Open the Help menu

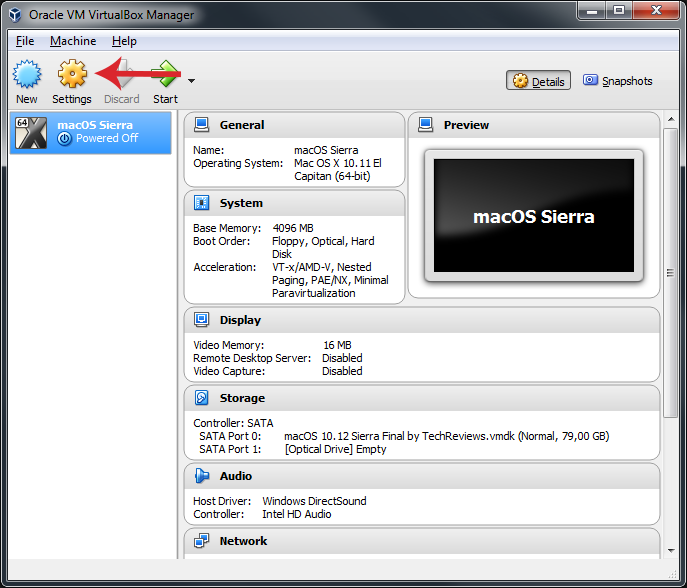click(124, 41)
